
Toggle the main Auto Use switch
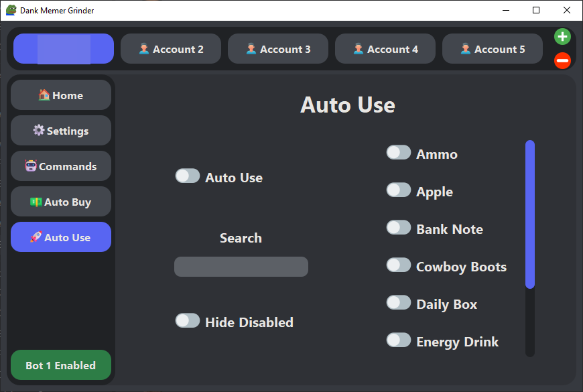pos(188,176)
